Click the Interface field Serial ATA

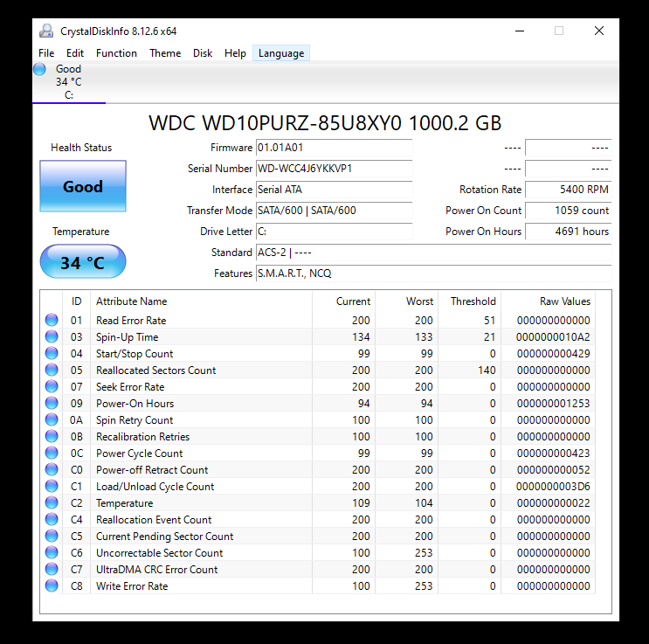(x=334, y=190)
